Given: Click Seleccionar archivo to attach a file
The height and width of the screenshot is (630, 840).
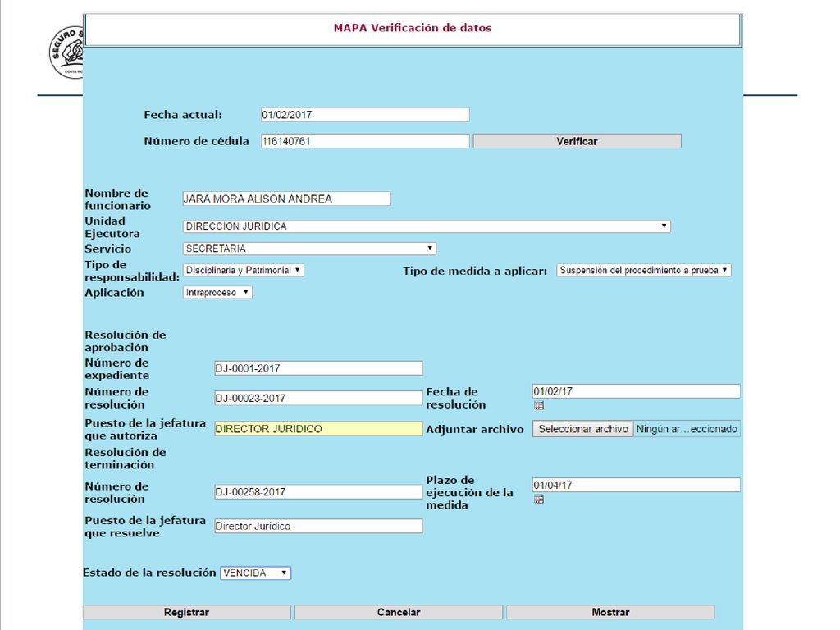Looking at the screenshot, I should (x=583, y=429).
